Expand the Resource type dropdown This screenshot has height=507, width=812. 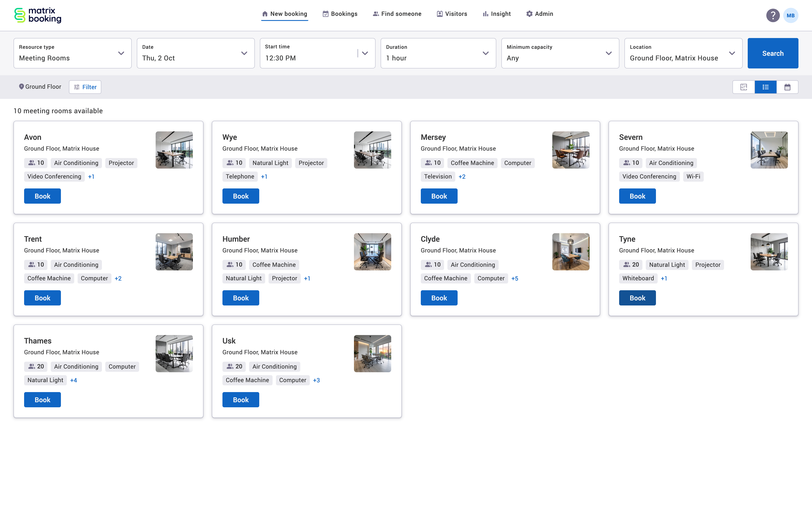click(73, 53)
